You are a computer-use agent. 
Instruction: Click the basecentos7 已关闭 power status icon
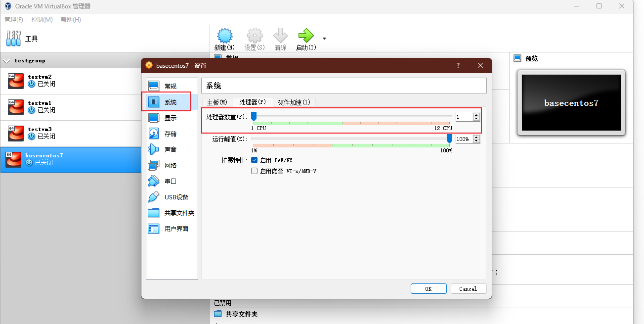coord(29,162)
